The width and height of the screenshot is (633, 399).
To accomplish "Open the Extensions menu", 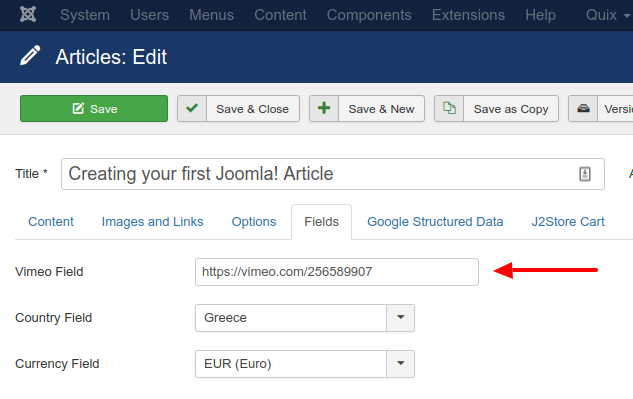I will click(x=468, y=15).
